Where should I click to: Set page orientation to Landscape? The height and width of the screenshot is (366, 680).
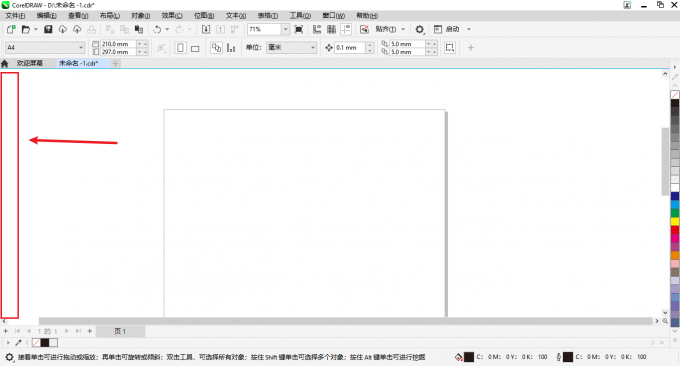(195, 48)
